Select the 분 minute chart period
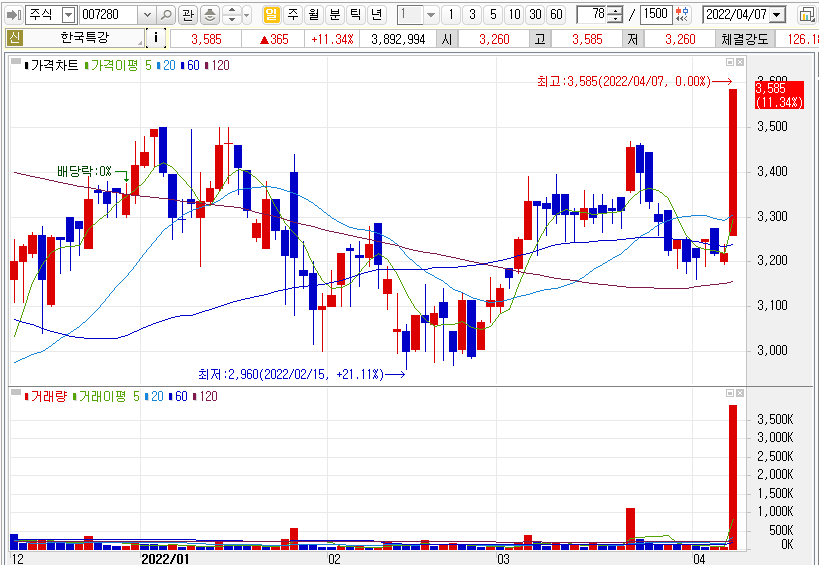The width and height of the screenshot is (819, 565). (334, 15)
